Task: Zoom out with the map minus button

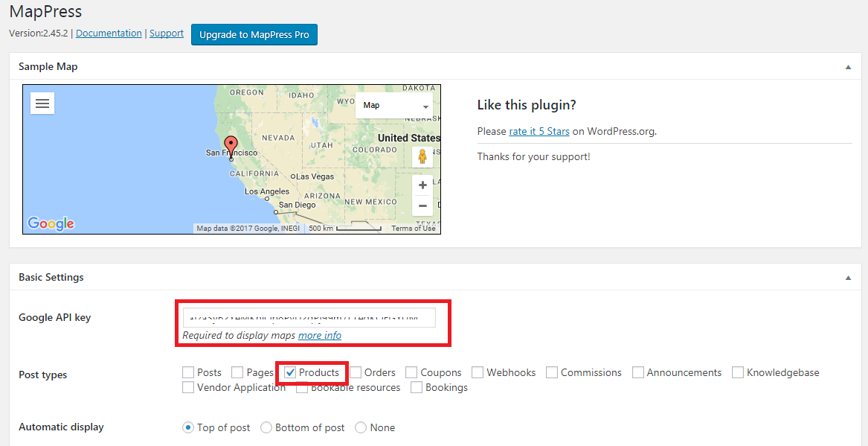Action: (422, 206)
